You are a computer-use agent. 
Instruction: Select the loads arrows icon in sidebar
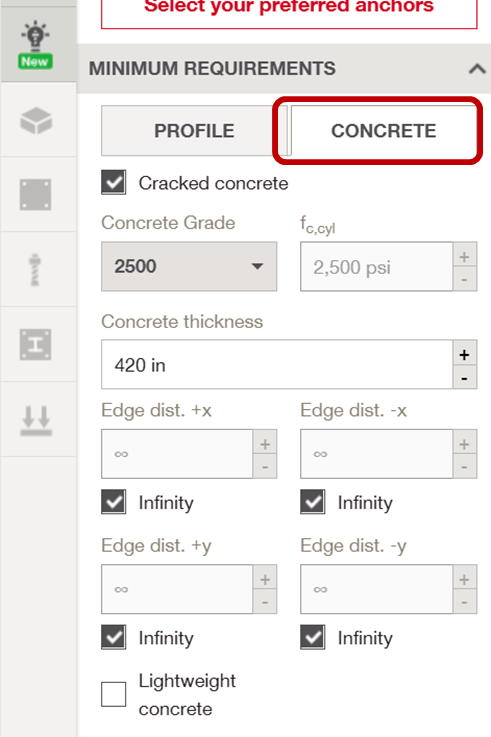point(36,420)
